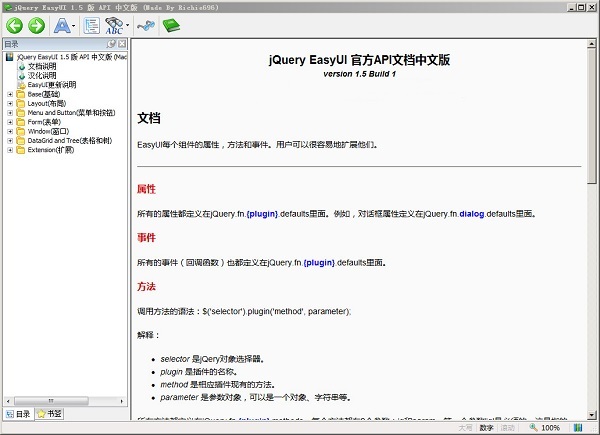Go back with the green left arrow
Viewport: 600px width, 435px height.
coord(15,26)
